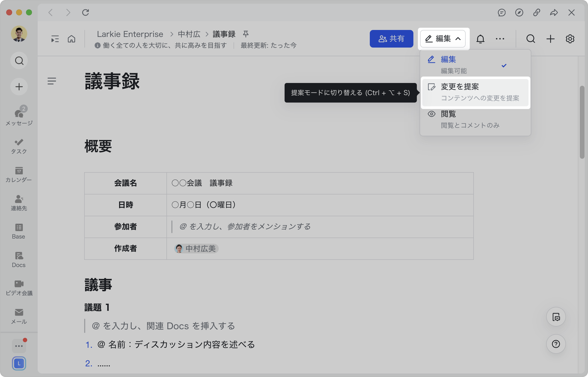Open the ellipsis options menu in top bar
This screenshot has width=588, height=377.
coord(500,39)
